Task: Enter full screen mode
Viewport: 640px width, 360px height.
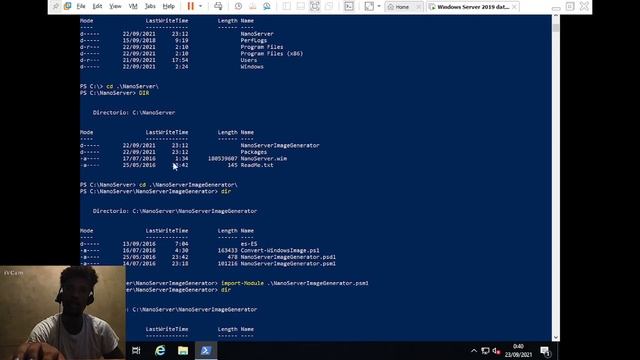Action: tap(315, 6)
